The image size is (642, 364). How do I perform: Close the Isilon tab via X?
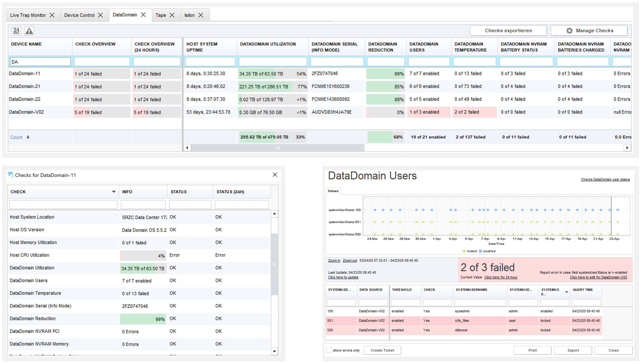201,15
